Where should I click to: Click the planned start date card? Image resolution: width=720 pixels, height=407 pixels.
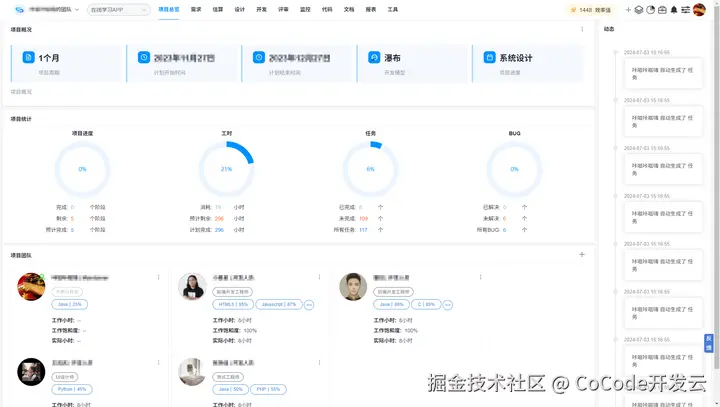(x=184, y=63)
